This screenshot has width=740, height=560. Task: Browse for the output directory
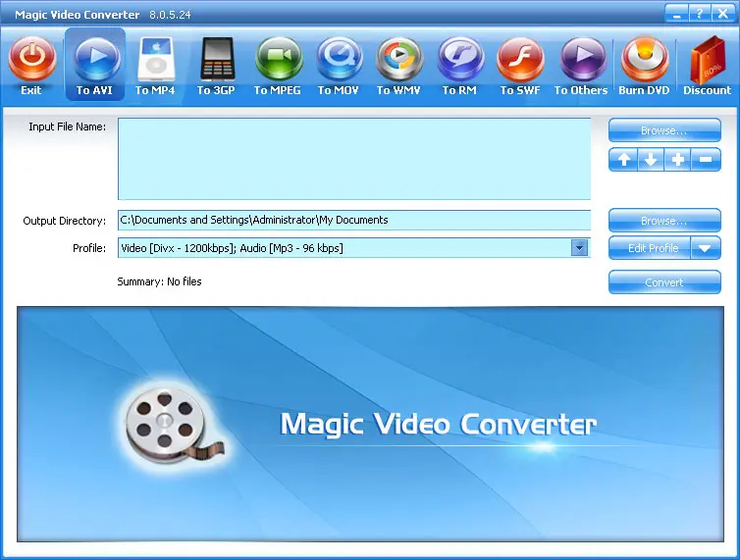click(x=664, y=221)
